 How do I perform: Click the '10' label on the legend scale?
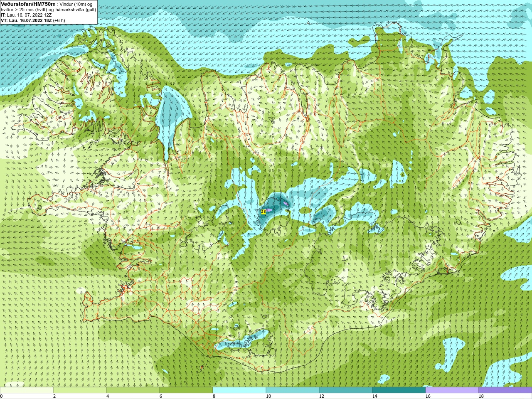click(x=268, y=396)
